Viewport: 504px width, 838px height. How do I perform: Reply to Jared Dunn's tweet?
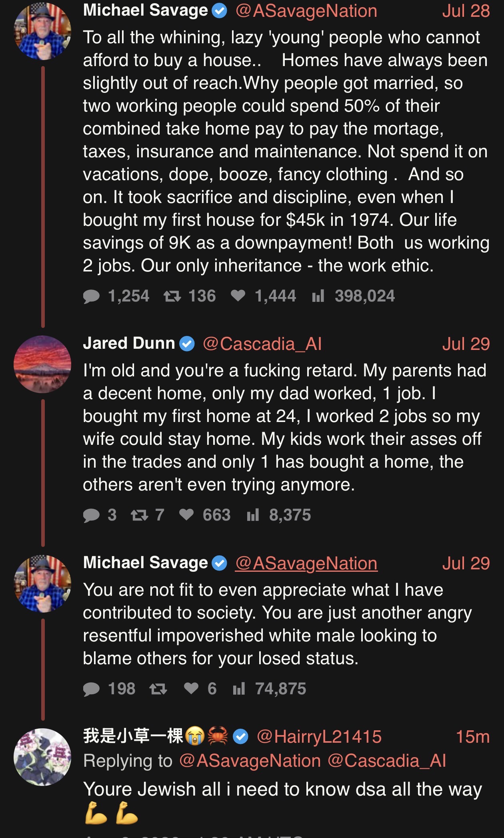(x=91, y=515)
